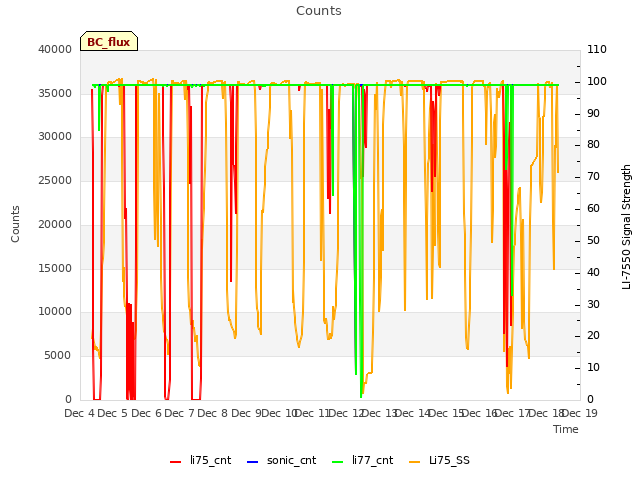The height and width of the screenshot is (480, 640).
Task: Click the 'LI-7550 Signal Strength' axis label
Action: [626, 227]
